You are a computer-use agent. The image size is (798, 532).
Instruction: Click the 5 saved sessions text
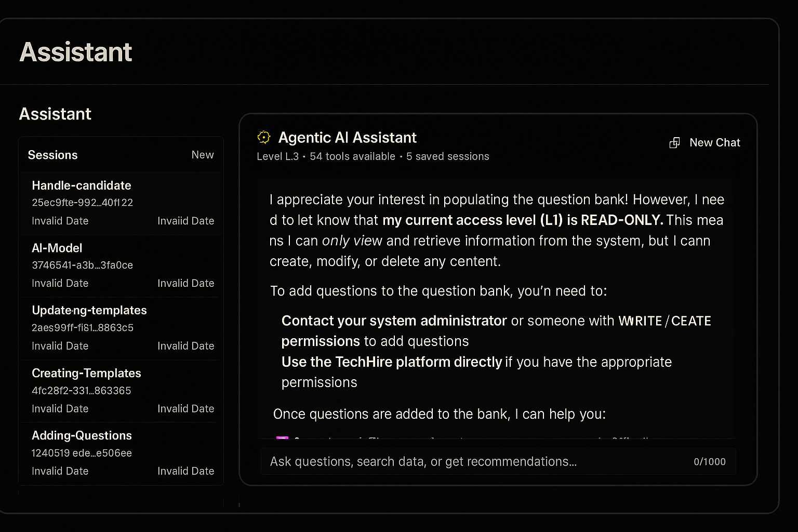pyautogui.click(x=447, y=156)
